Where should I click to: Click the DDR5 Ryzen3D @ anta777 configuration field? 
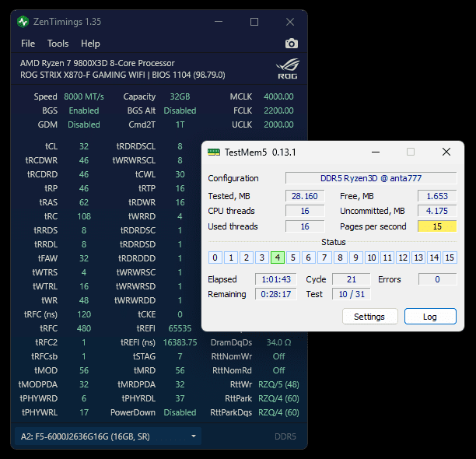[371, 178]
